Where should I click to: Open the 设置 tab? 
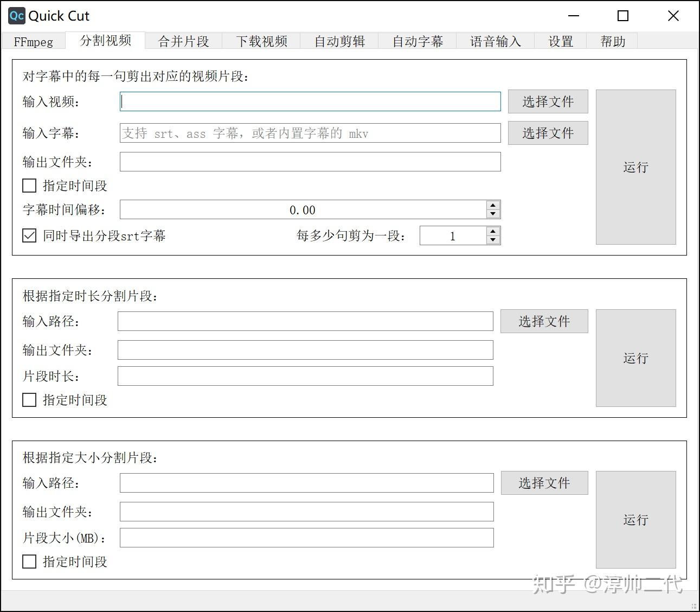point(561,41)
